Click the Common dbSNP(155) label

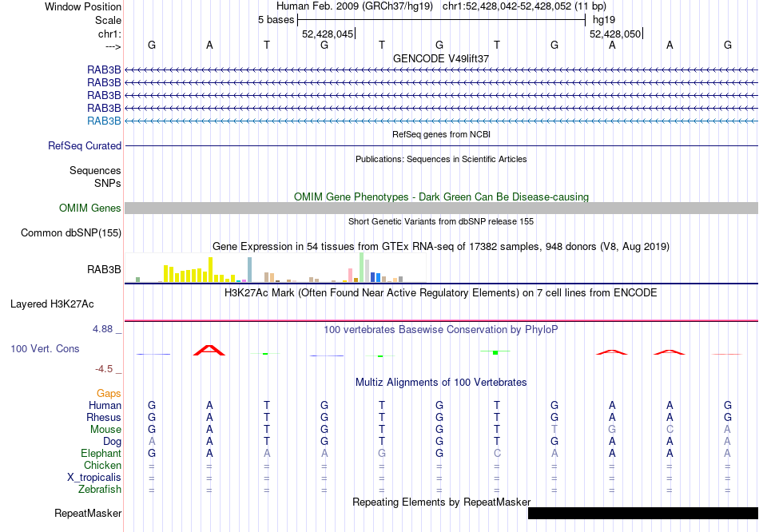[71, 232]
